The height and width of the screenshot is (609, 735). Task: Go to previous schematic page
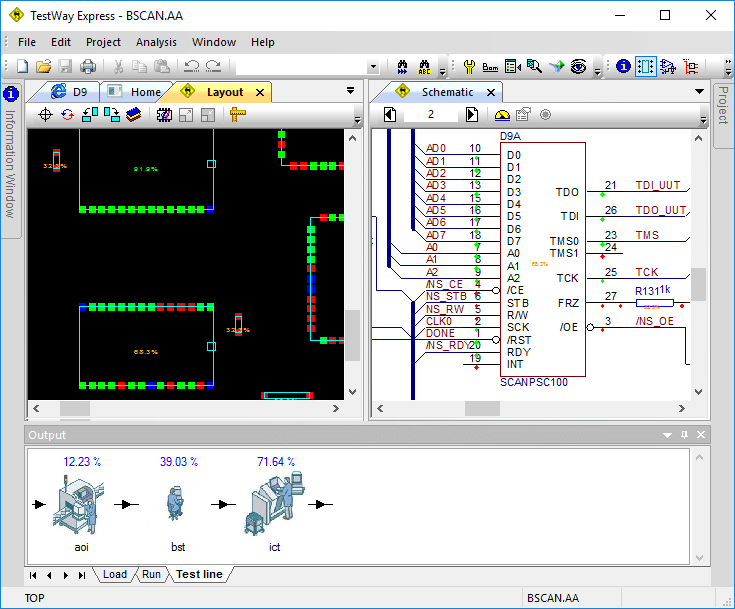[x=390, y=114]
